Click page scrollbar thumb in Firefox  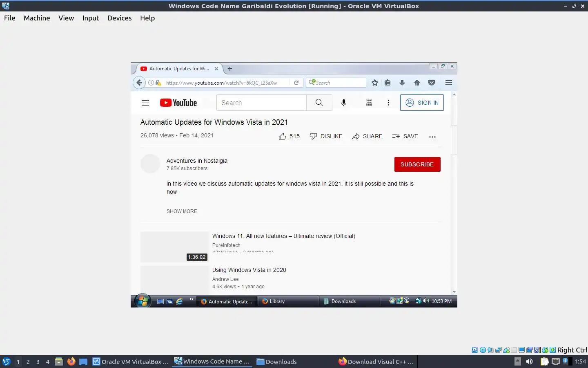454,140
